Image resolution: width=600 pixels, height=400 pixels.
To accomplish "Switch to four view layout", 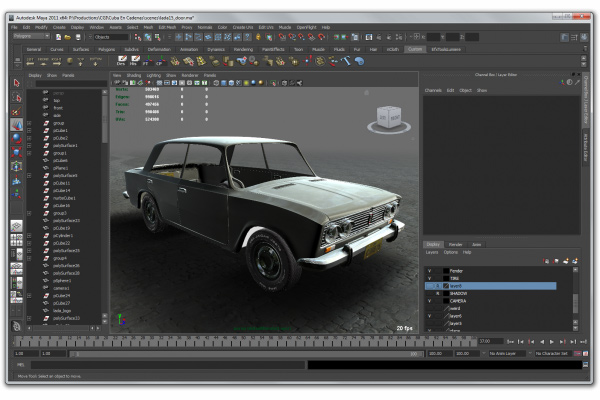I will click(16, 240).
